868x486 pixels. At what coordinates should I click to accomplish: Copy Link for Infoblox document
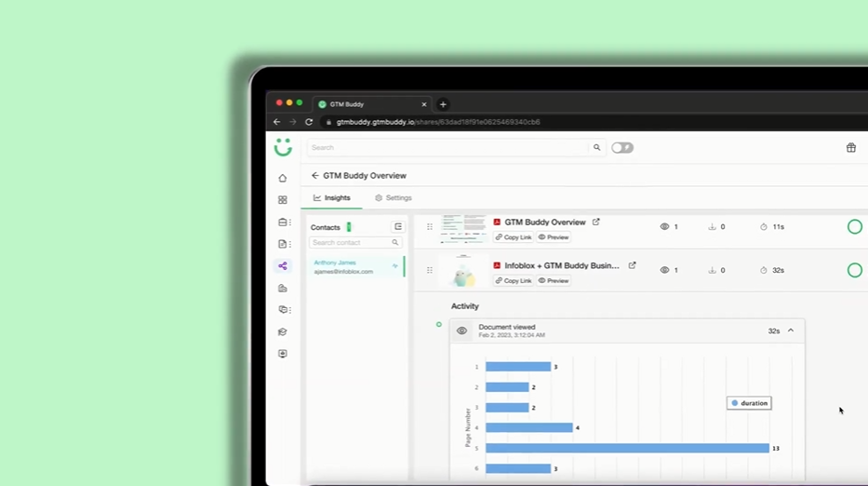tap(514, 281)
